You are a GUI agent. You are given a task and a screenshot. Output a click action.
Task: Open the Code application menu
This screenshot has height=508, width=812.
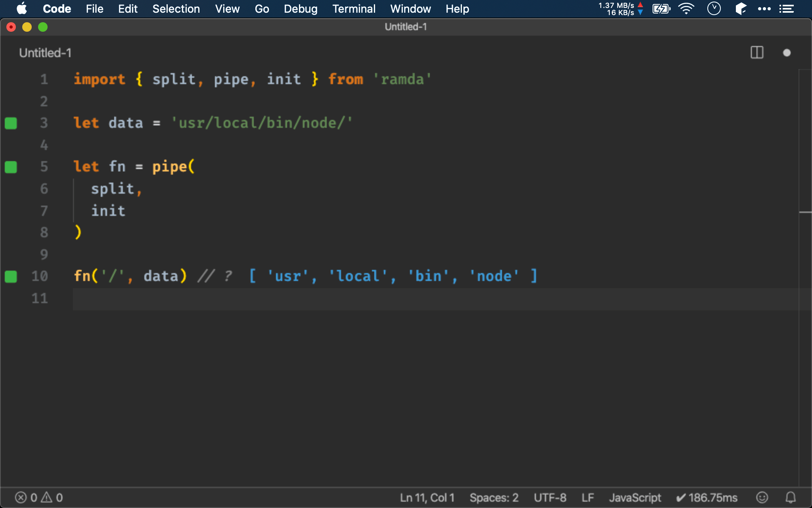pos(57,9)
